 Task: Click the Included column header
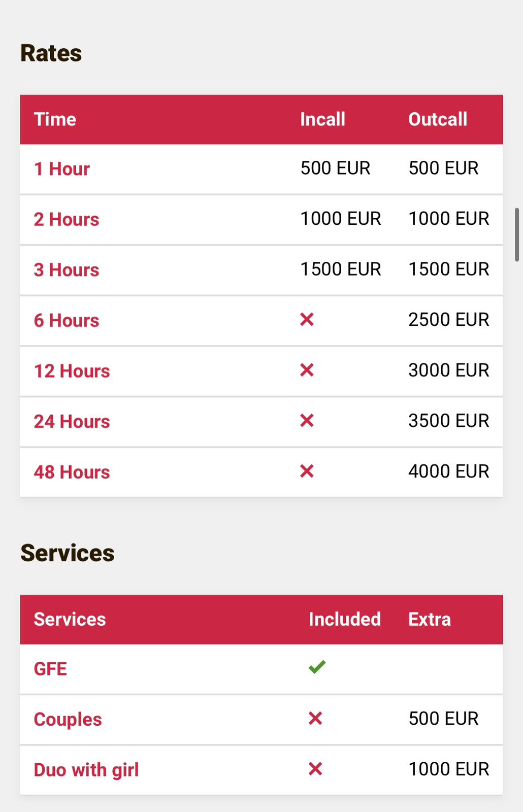345,619
